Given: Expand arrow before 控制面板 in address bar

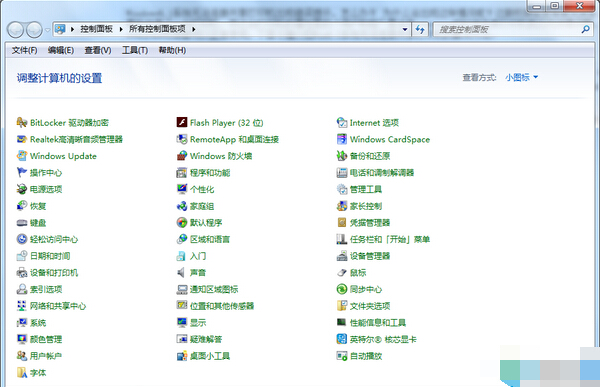Looking at the screenshot, I should tap(72, 29).
